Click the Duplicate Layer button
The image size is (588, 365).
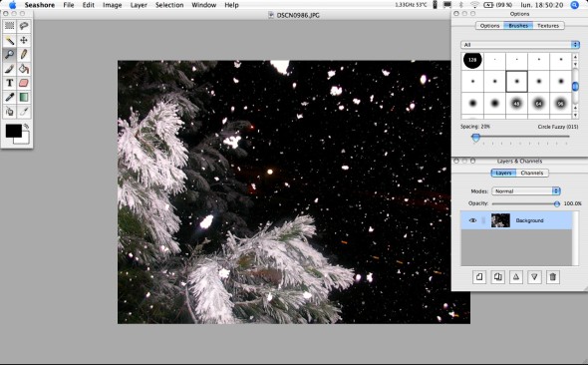497,277
